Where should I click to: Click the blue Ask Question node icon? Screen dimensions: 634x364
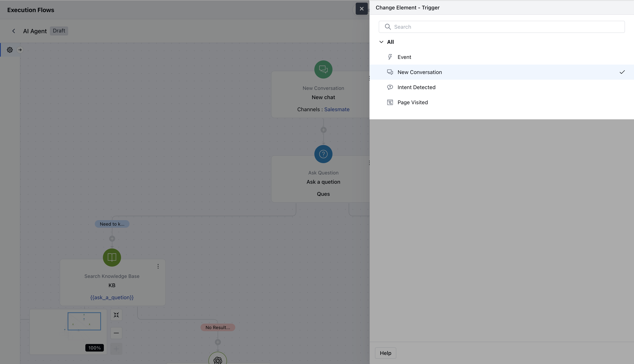click(x=323, y=154)
